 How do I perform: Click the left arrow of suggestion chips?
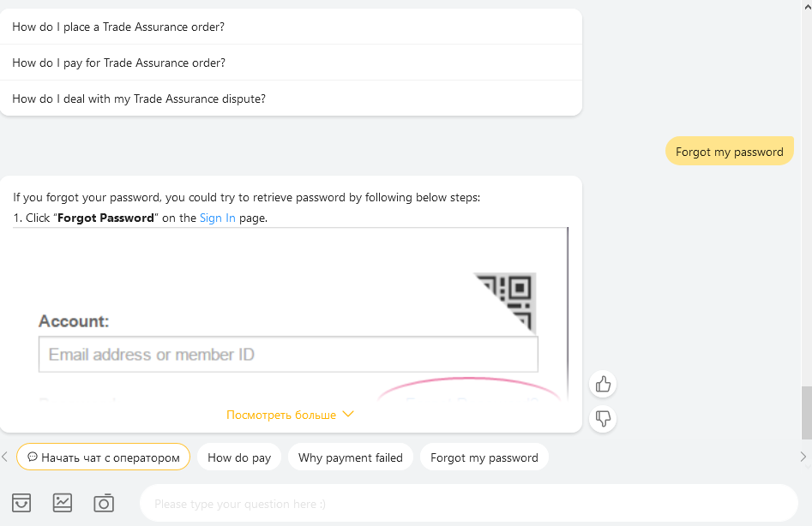point(4,457)
